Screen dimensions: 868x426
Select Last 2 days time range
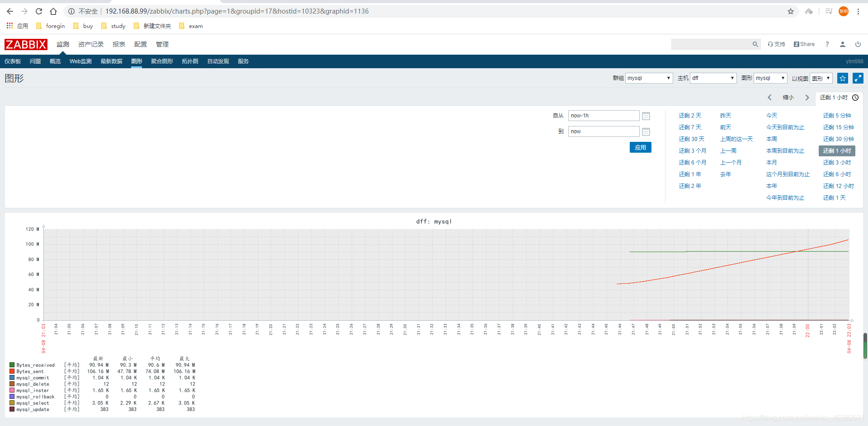point(690,116)
